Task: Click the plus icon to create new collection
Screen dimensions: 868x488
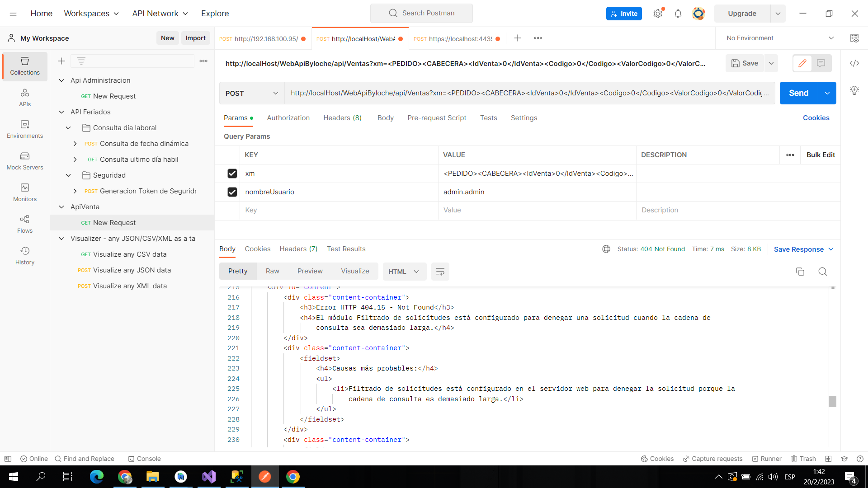Action: click(61, 61)
